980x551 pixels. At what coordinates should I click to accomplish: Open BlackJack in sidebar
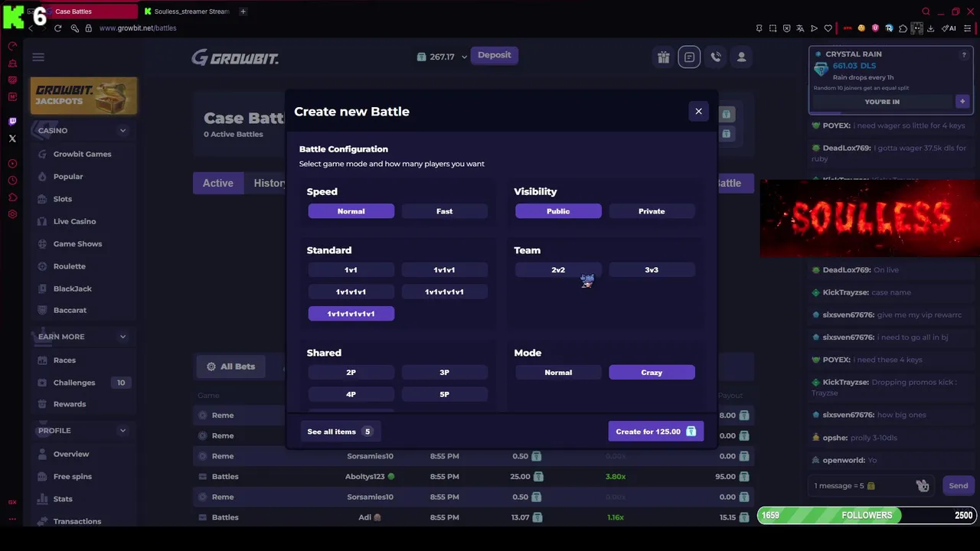point(73,289)
